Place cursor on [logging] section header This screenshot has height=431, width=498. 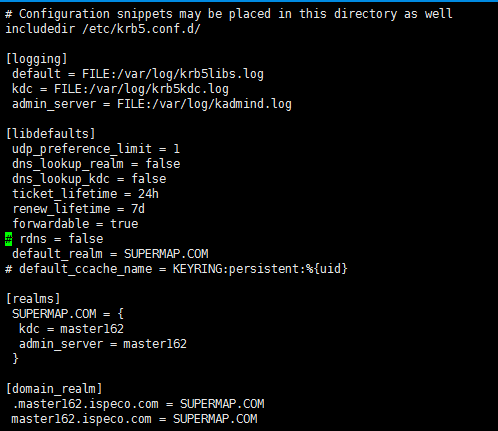click(37, 59)
